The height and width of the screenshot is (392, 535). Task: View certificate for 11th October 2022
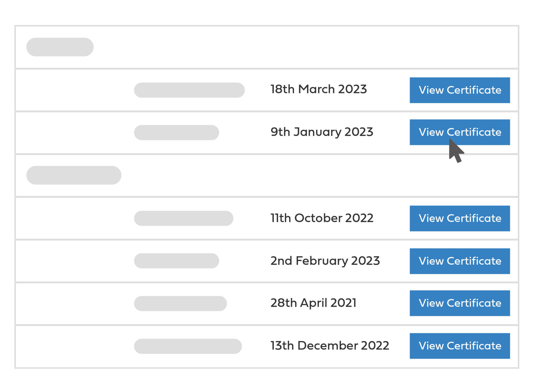[x=460, y=218]
